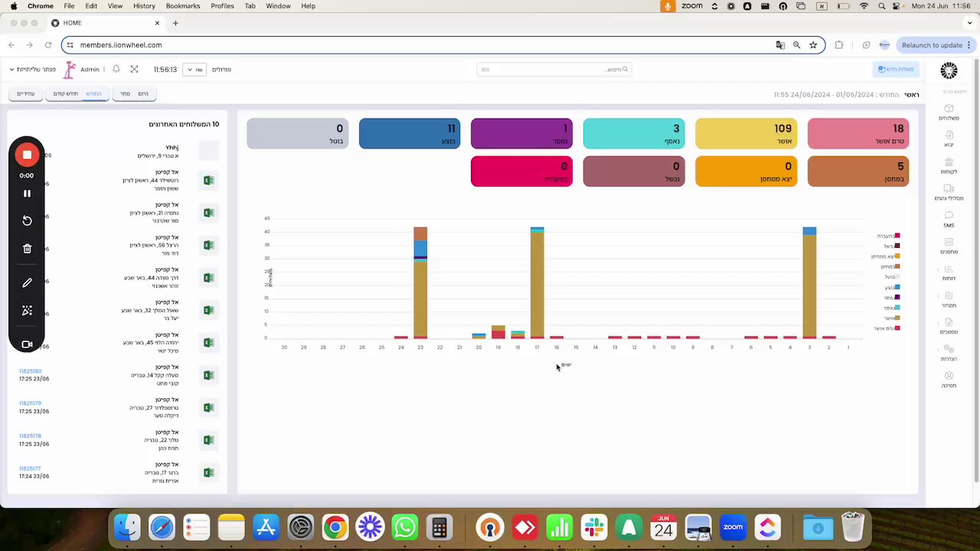
Task: Click the search field in top bar
Action: pyautogui.click(x=555, y=70)
